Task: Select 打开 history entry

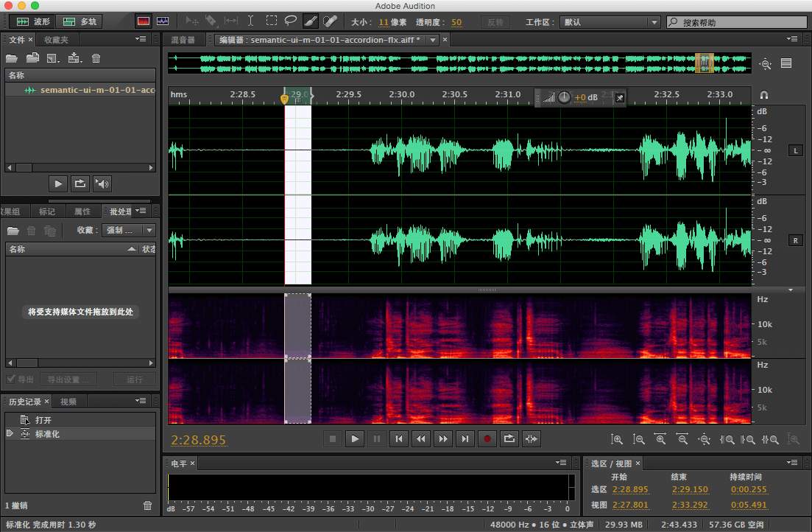Action: point(80,419)
